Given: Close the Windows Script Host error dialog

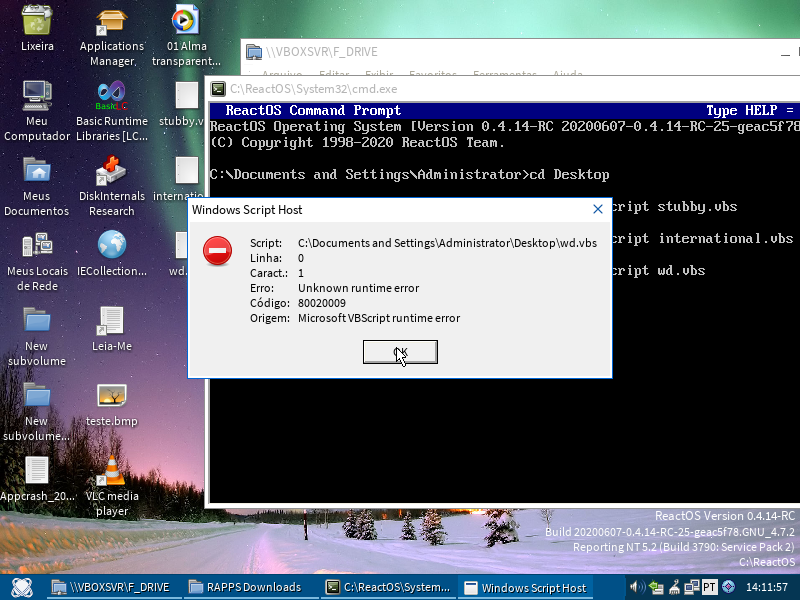Looking at the screenshot, I should [x=598, y=209].
